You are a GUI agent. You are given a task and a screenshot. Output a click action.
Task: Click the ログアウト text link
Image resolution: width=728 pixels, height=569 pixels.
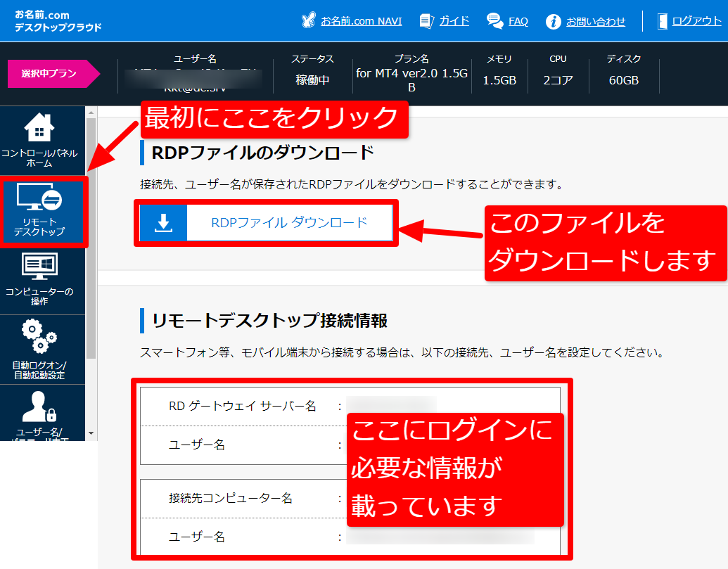tap(696, 21)
